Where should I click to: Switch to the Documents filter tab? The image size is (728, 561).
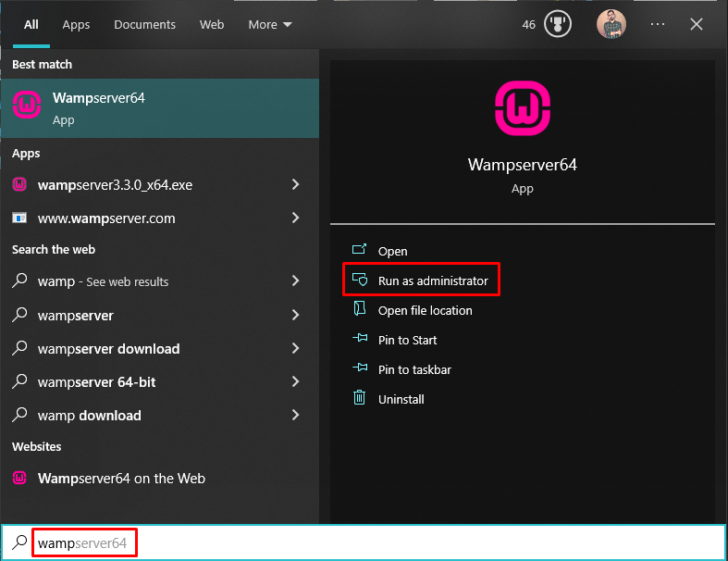[145, 25]
